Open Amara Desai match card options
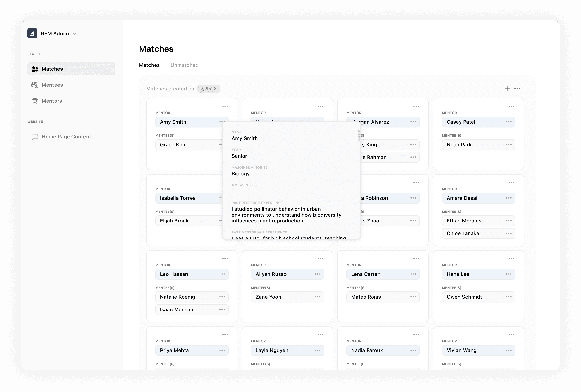The height and width of the screenshot is (392, 581). pos(512,183)
